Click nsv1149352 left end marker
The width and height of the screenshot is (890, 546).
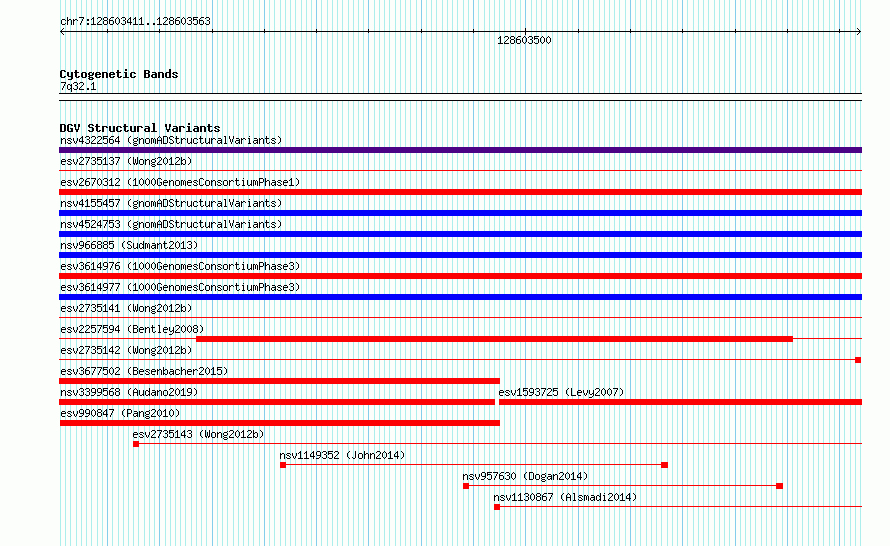coord(283,465)
